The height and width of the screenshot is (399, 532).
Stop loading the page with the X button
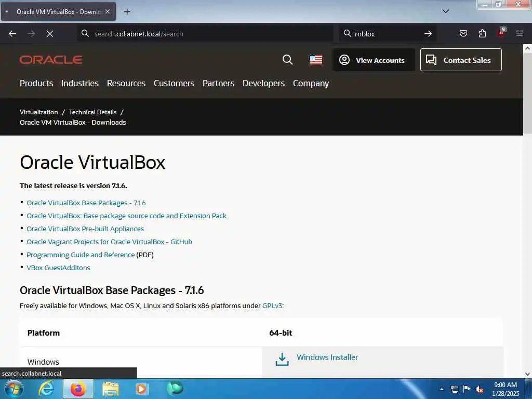coord(50,34)
